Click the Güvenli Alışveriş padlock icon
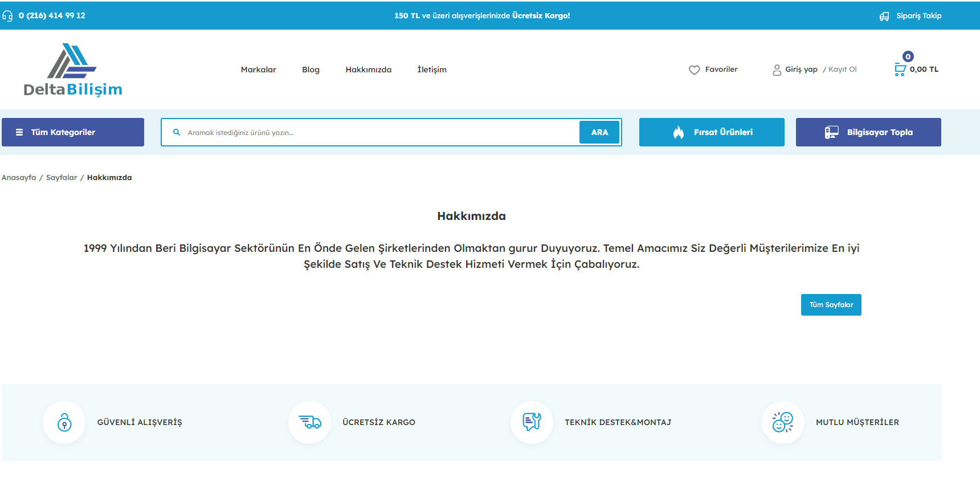The image size is (980, 486). tap(64, 422)
